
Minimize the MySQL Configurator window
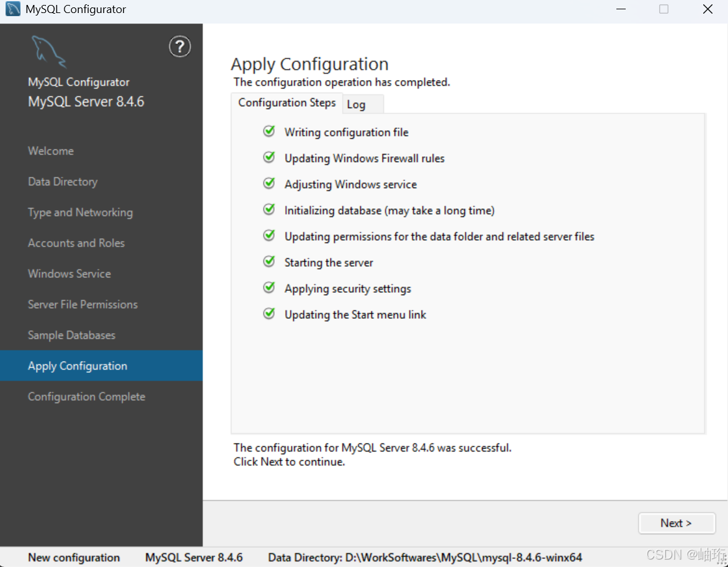click(621, 9)
